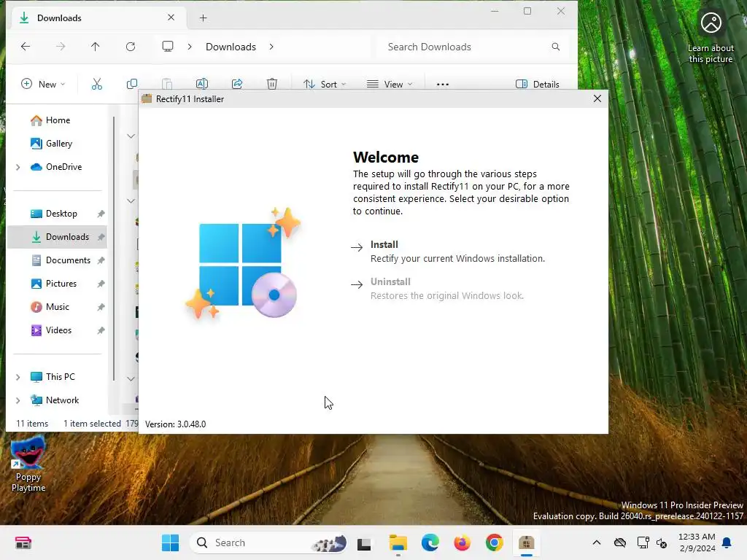Launch Firefox from taskbar

(462, 542)
